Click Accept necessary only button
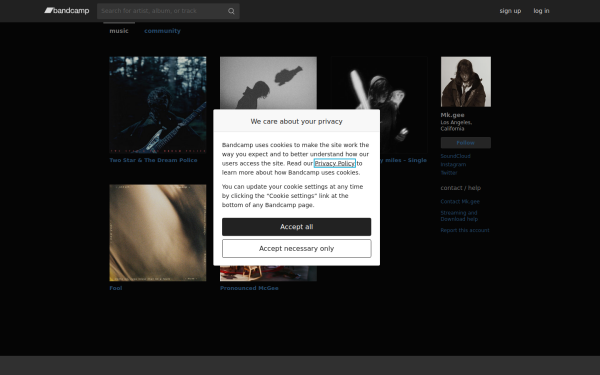Screen dimensions: 600x375 pyautogui.click(x=297, y=249)
